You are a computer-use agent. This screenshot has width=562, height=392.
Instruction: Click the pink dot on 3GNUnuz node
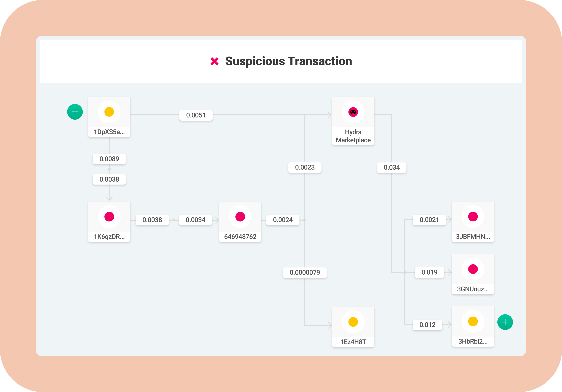point(473,269)
